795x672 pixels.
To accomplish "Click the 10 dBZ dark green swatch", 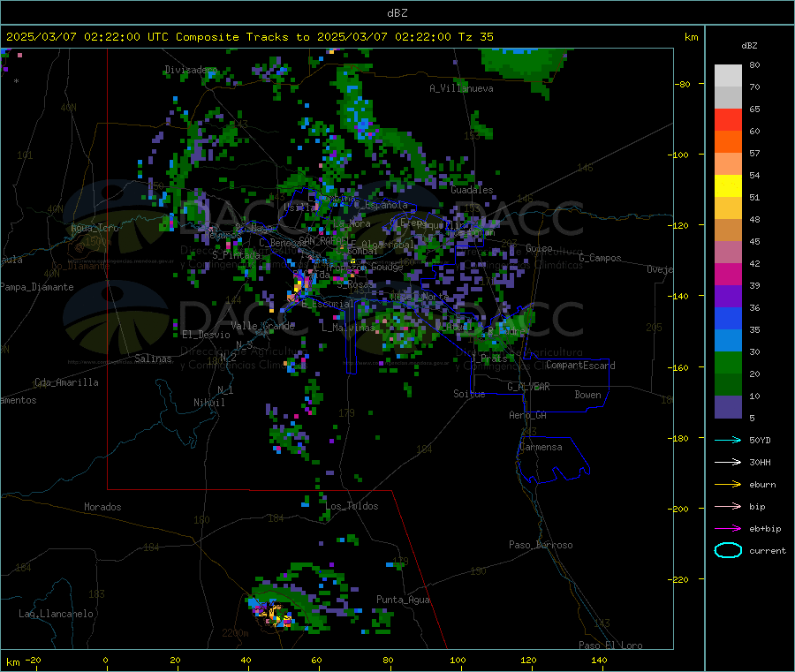I will 728,385.
